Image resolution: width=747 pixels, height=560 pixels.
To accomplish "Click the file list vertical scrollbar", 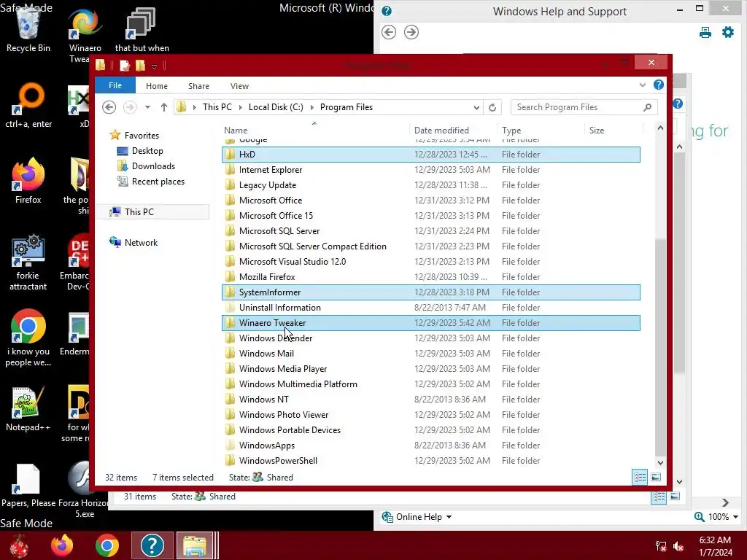I will 660,346.
